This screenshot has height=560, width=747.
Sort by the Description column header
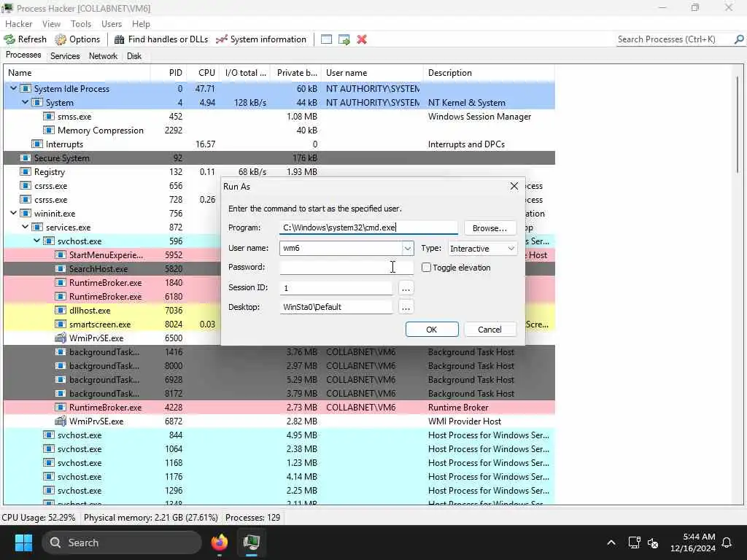489,73
